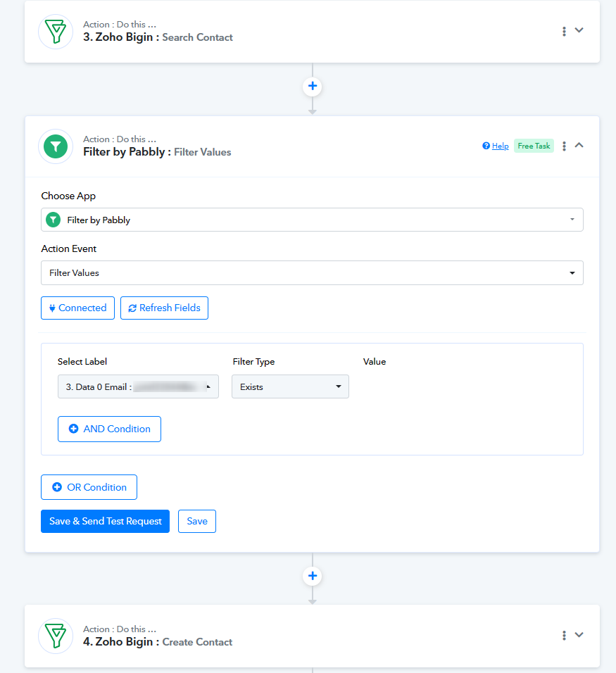Image resolution: width=616 pixels, height=673 pixels.
Task: Open the three-dot menu for the Search Contact step
Action: click(x=564, y=31)
